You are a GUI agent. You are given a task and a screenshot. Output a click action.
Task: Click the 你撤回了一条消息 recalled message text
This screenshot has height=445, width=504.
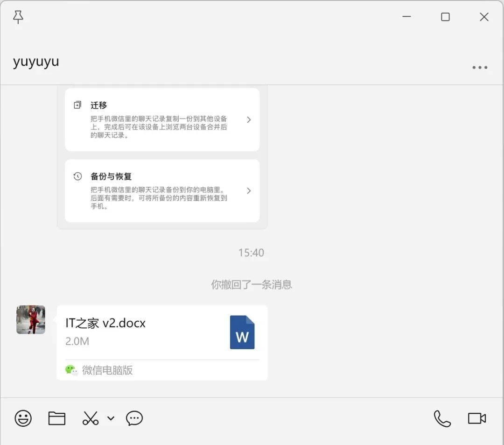251,285
